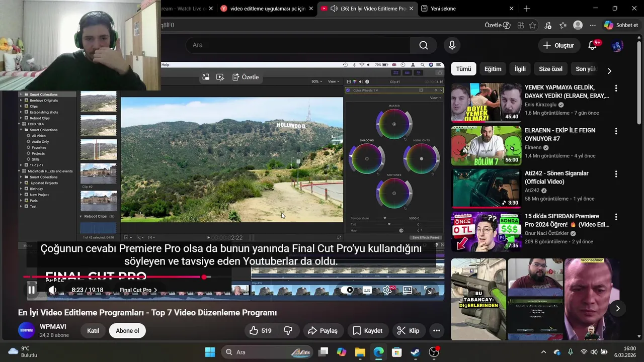Open File Explorer from the taskbar
Viewport: 644px width, 362px height.
click(x=360, y=352)
